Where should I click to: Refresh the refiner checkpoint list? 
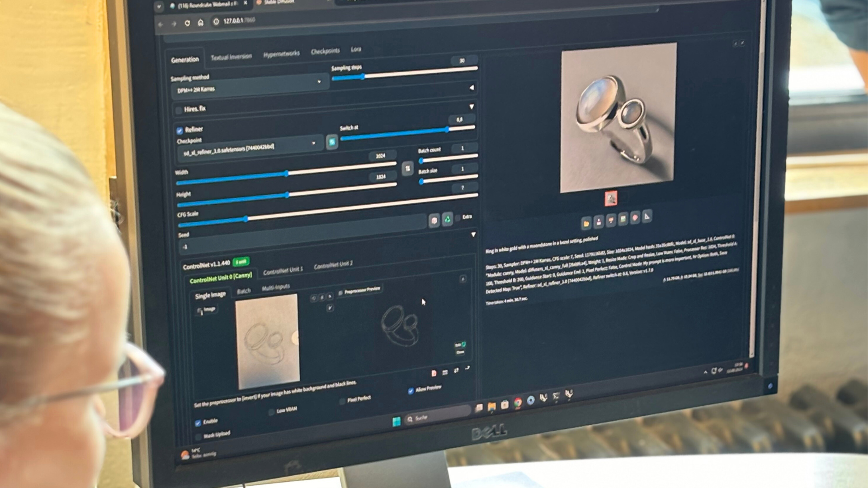coord(332,142)
